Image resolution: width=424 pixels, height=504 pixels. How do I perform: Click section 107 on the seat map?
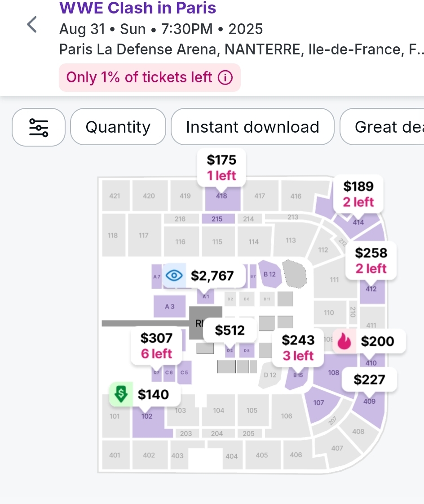(319, 403)
